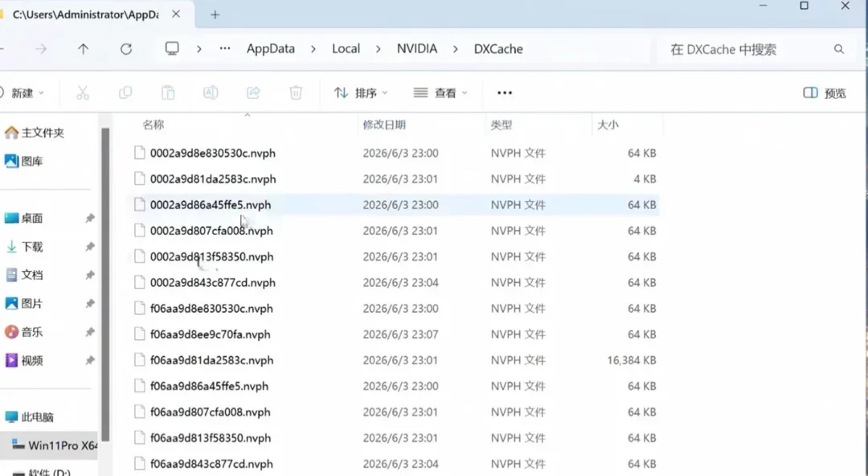Open a new tab with plus button
The width and height of the screenshot is (868, 476).
(x=215, y=15)
